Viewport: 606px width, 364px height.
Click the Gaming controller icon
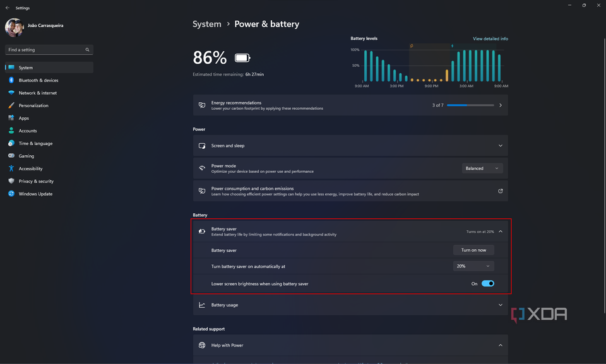[11, 156]
